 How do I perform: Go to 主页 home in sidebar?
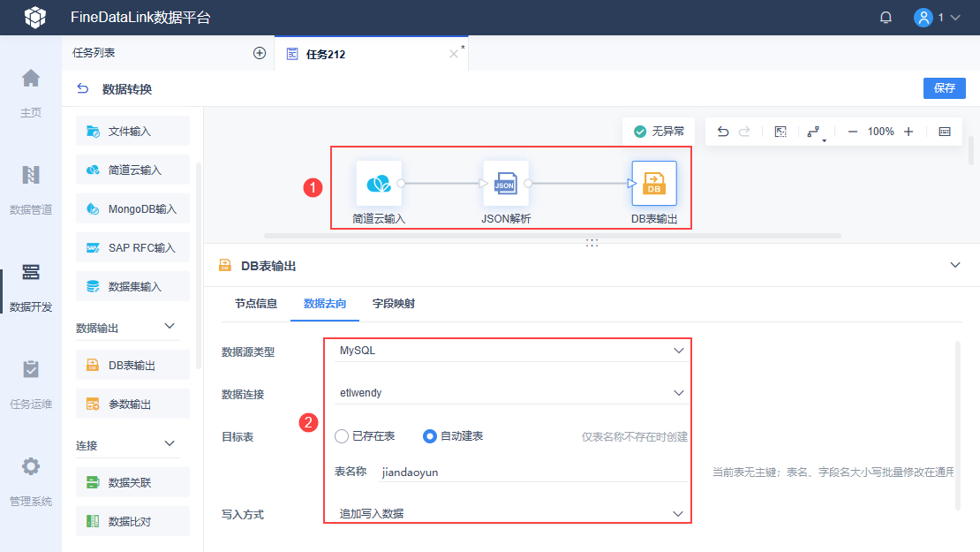click(31, 93)
